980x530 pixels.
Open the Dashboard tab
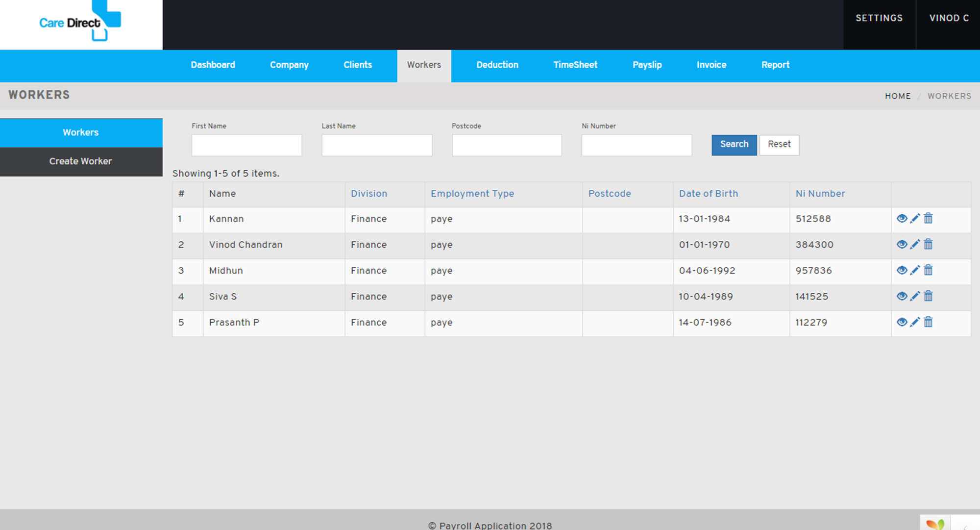[x=213, y=65]
